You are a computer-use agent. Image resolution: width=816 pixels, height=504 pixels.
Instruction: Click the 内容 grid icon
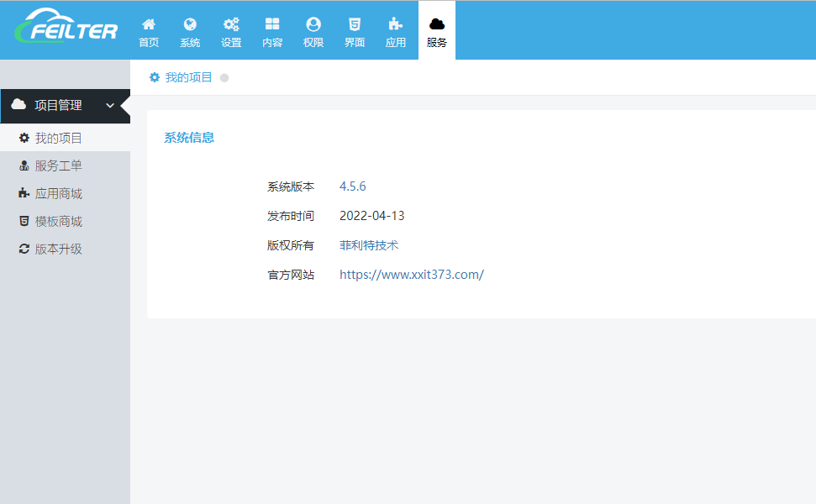(x=272, y=24)
